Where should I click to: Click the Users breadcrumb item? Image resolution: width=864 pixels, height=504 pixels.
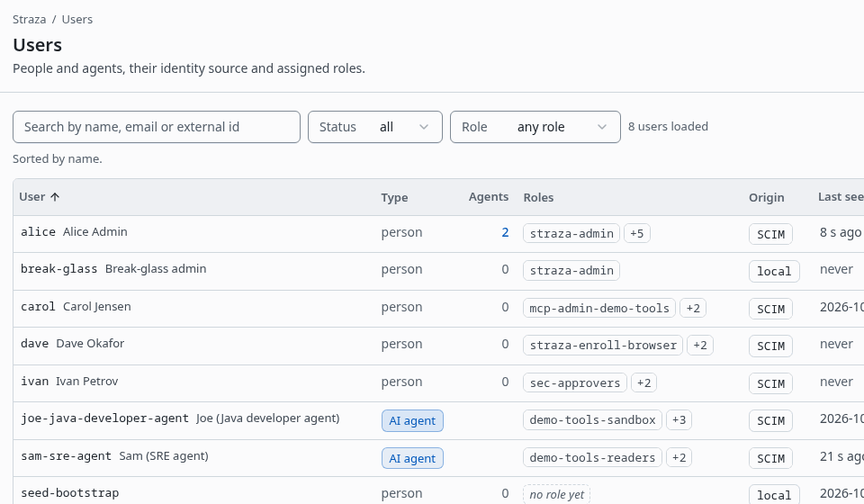[x=77, y=19]
